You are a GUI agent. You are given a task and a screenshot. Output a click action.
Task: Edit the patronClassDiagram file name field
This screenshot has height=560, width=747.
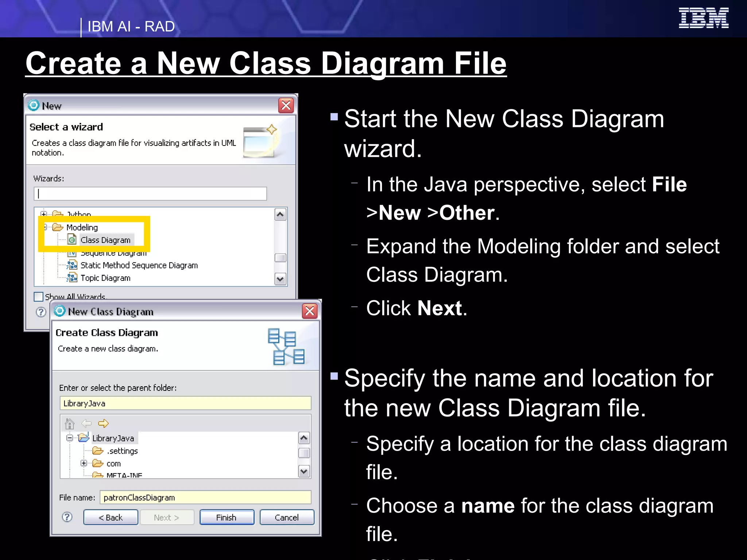tap(206, 498)
